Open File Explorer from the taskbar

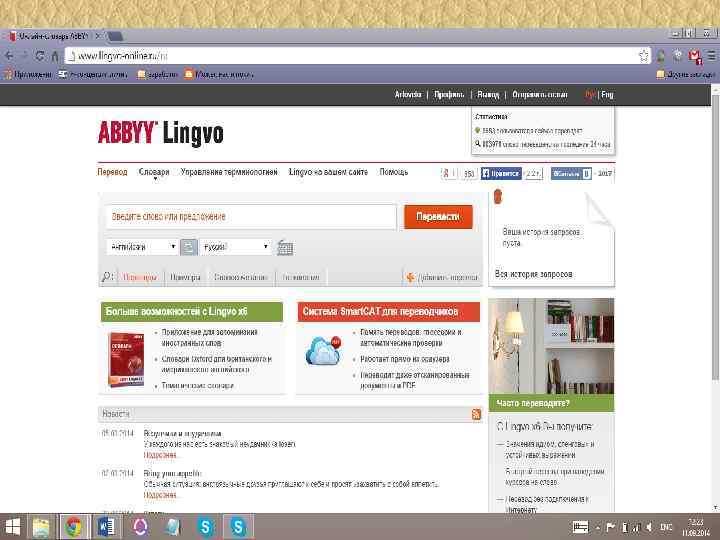[41, 527]
